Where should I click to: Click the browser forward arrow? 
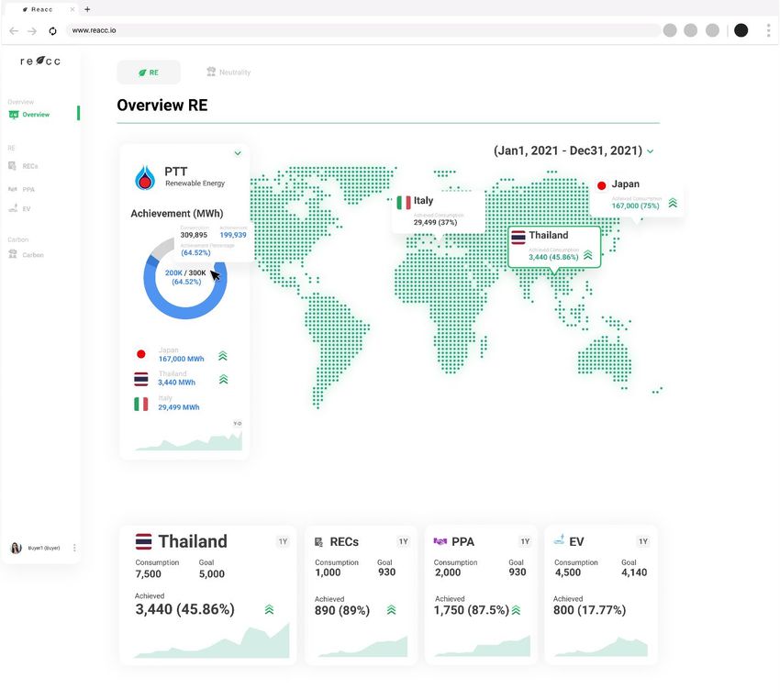tap(32, 31)
